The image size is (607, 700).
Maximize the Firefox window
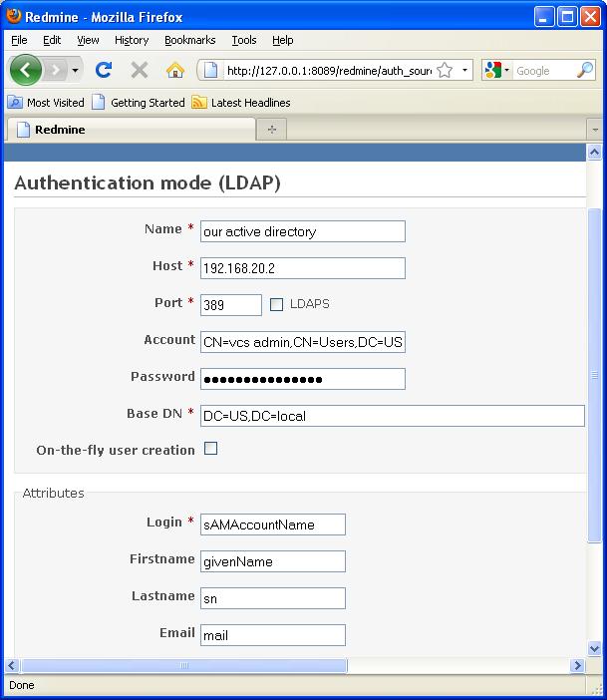point(567,17)
